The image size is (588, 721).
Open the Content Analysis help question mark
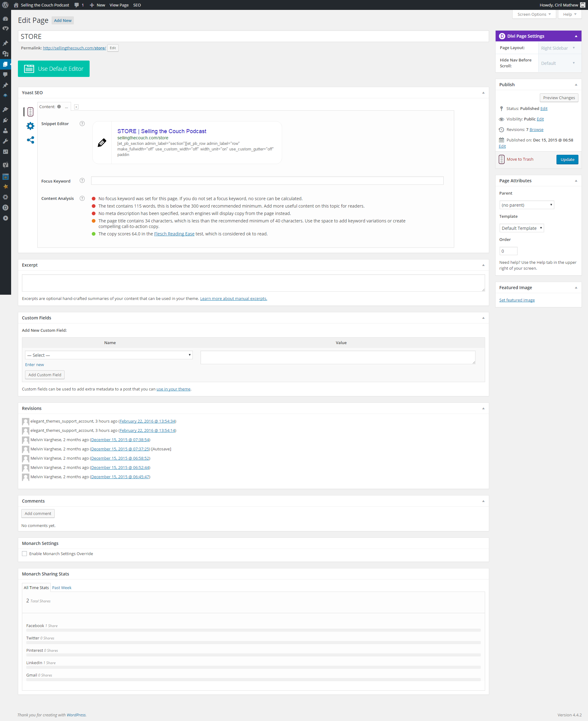click(x=82, y=198)
